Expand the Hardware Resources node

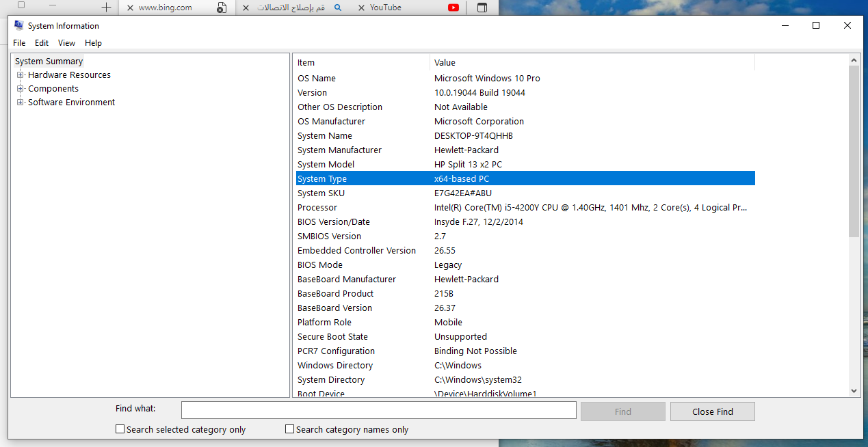(21, 75)
